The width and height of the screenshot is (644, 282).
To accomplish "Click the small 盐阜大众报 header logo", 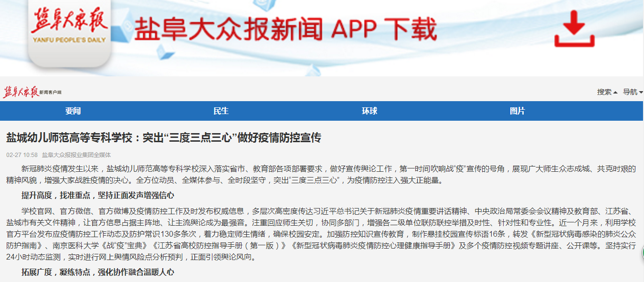I will coord(21,92).
